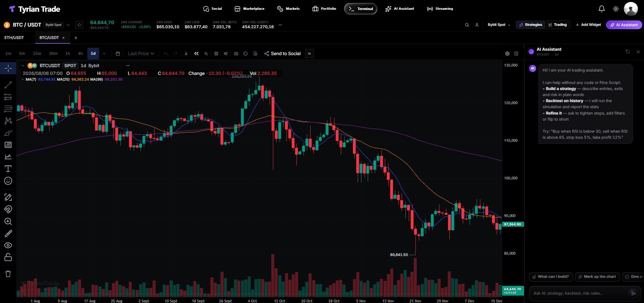This screenshot has width=644, height=303.
Task: Open the Marketplace menu item
Action: [249, 9]
